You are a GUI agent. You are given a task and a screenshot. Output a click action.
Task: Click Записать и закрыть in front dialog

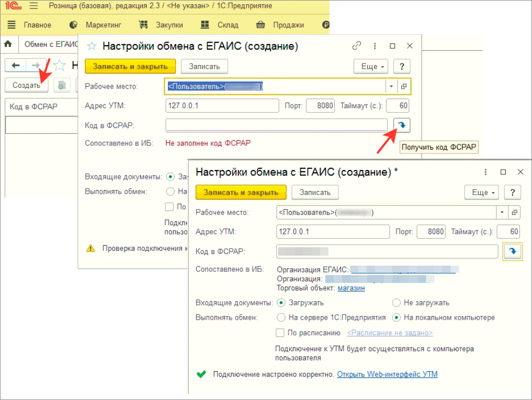point(241,193)
